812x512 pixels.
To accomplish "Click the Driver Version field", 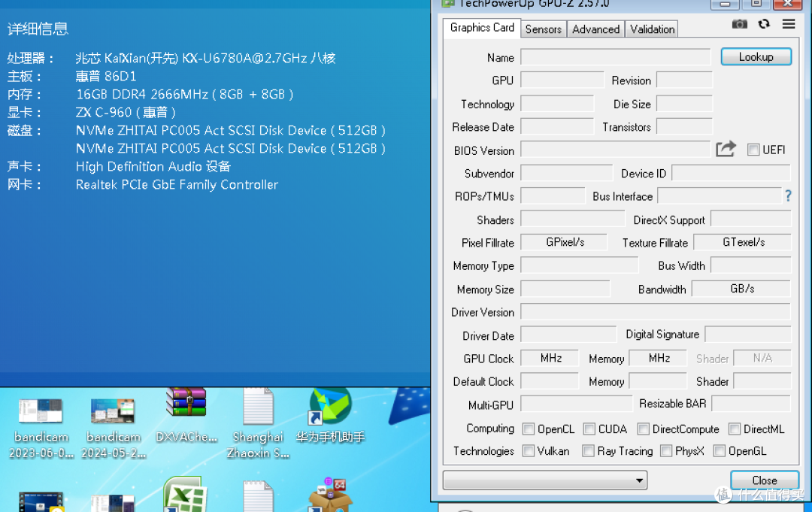I will pos(656,312).
